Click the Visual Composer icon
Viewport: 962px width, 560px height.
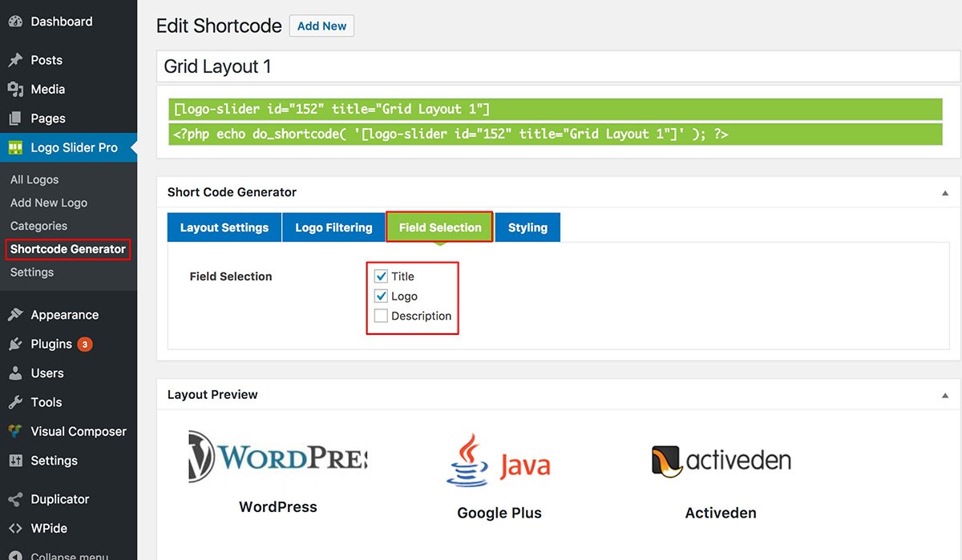tap(15, 431)
